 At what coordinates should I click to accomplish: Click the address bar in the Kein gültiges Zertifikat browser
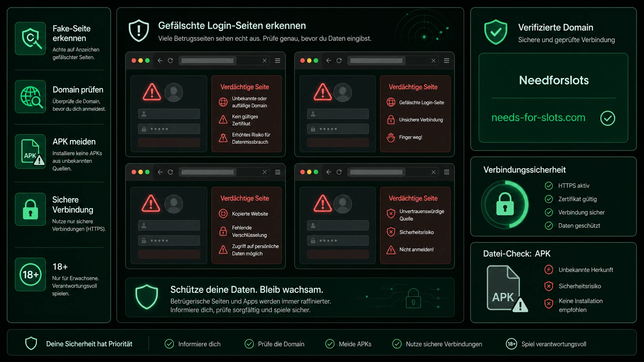click(224, 61)
